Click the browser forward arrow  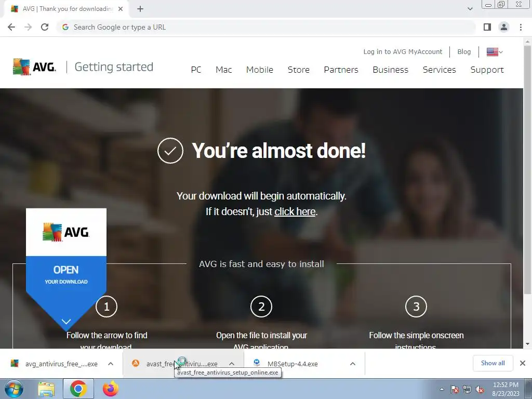point(28,27)
